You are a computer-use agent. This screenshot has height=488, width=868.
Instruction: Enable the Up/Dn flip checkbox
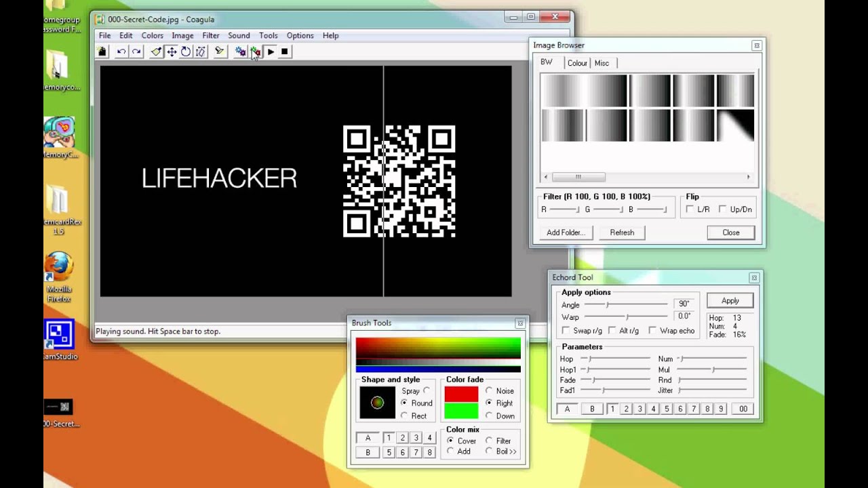click(723, 209)
